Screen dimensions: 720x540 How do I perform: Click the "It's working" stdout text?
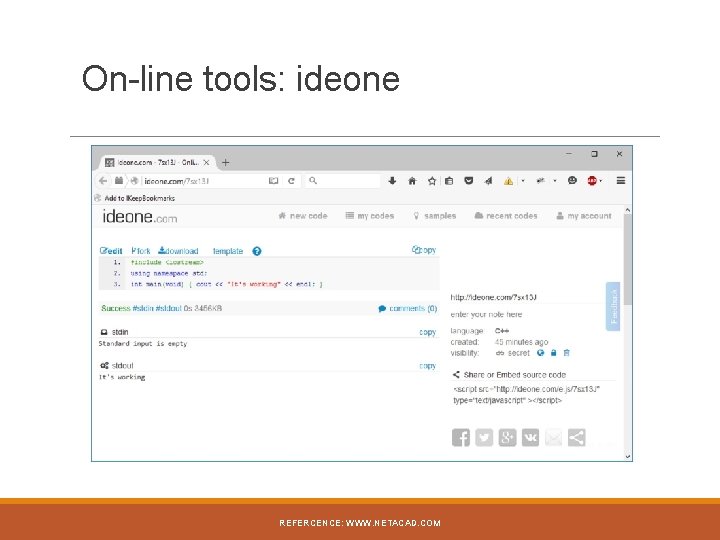click(x=122, y=377)
